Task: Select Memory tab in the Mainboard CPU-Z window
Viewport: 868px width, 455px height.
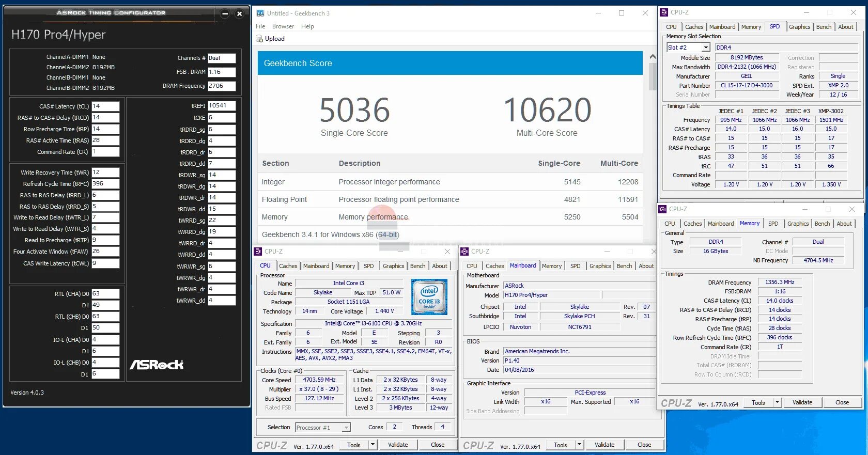Action: pos(551,266)
